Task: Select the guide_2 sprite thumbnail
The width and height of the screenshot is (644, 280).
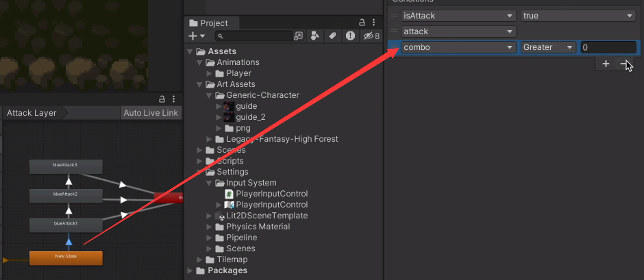Action: (229, 118)
